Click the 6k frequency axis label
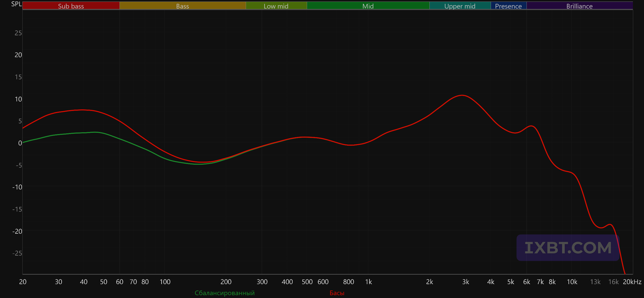This screenshot has height=298, width=644. [x=527, y=282]
